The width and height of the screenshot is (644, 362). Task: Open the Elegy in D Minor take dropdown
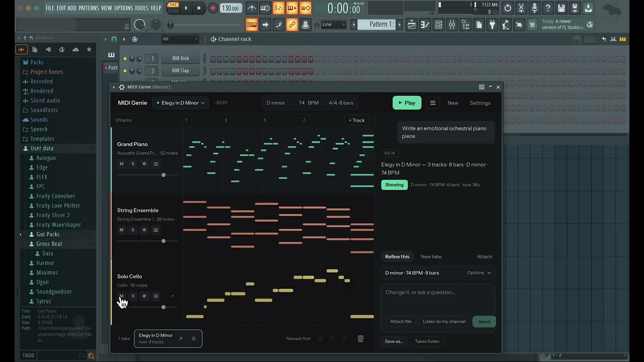[x=181, y=103]
